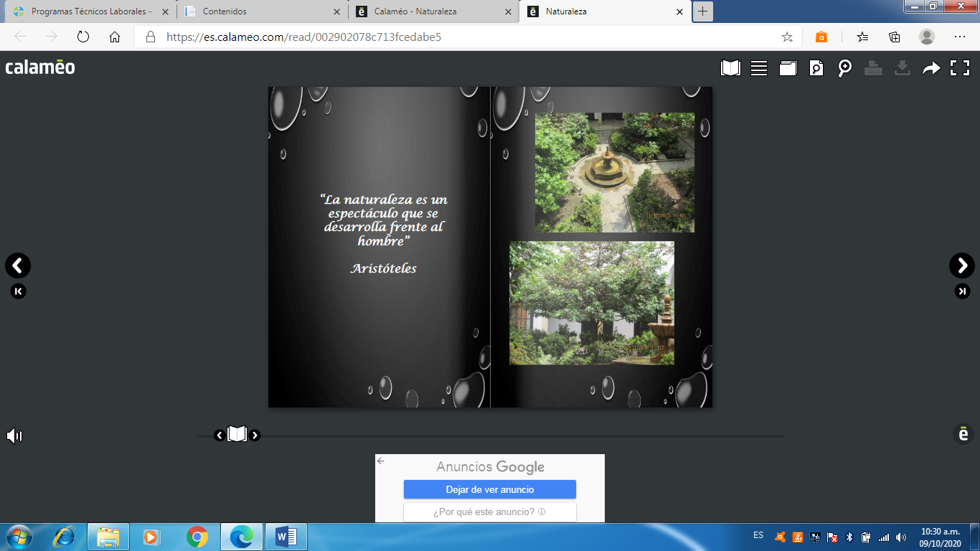Jump to the last page
Screen dimensions: 980x551
coord(962,291)
